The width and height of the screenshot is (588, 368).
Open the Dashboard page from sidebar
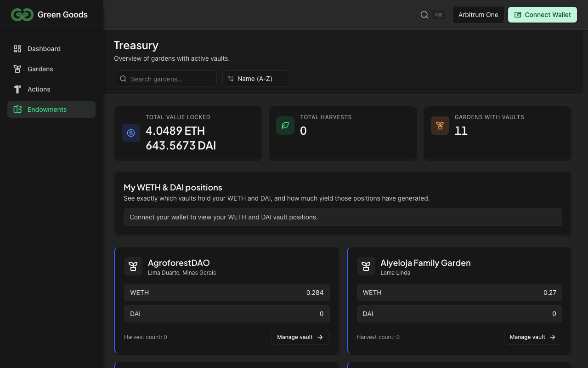(x=44, y=49)
